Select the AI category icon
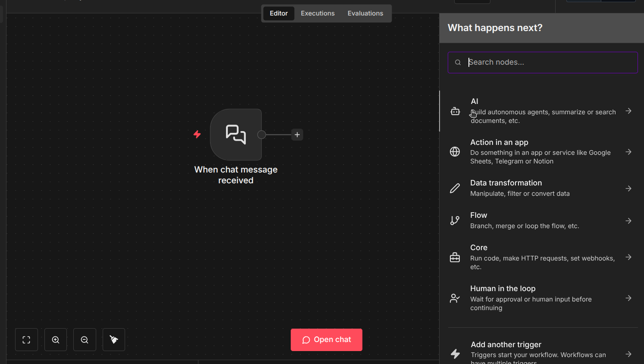Image resolution: width=644 pixels, height=364 pixels. 455,111
